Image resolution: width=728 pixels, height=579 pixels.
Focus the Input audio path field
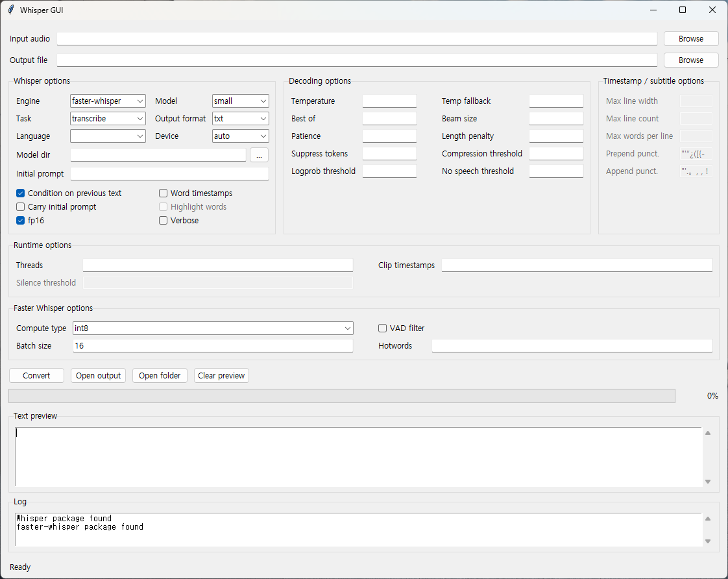point(357,39)
